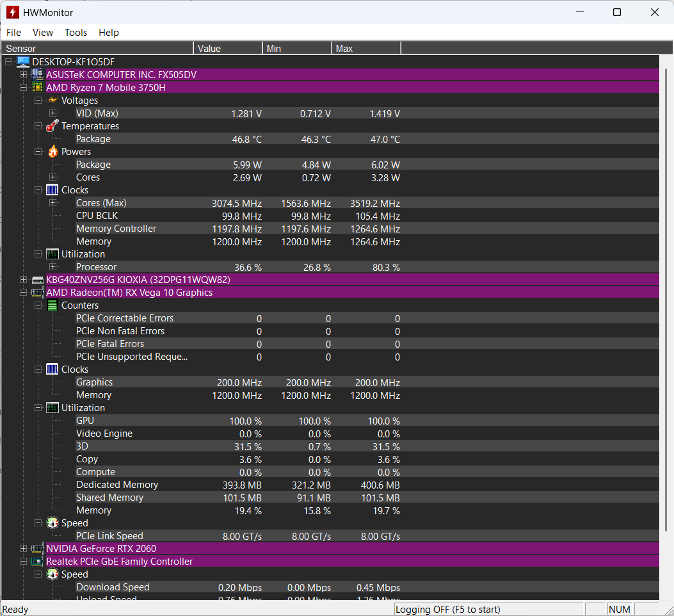This screenshot has width=674, height=616.
Task: Click the DESKTOP-KF1O5DF computer icon
Action: 23,62
